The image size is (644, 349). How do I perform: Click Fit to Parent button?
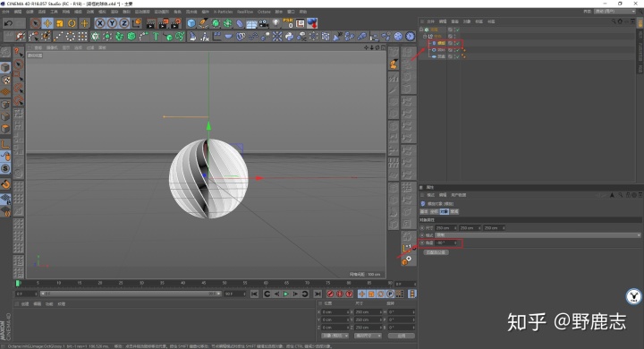coord(436,252)
